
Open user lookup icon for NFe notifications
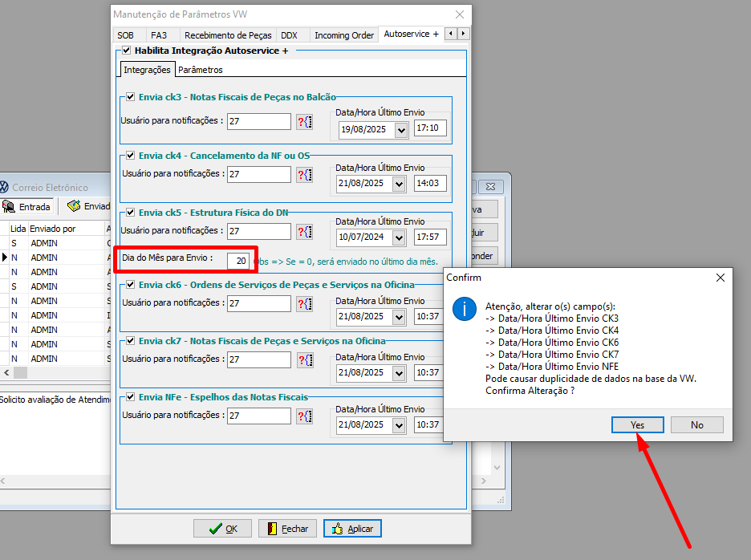click(x=305, y=416)
